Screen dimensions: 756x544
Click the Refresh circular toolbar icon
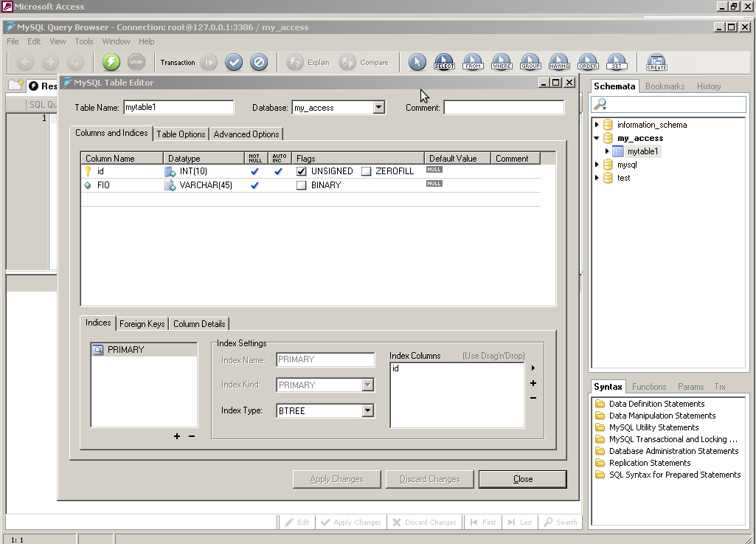point(74,62)
